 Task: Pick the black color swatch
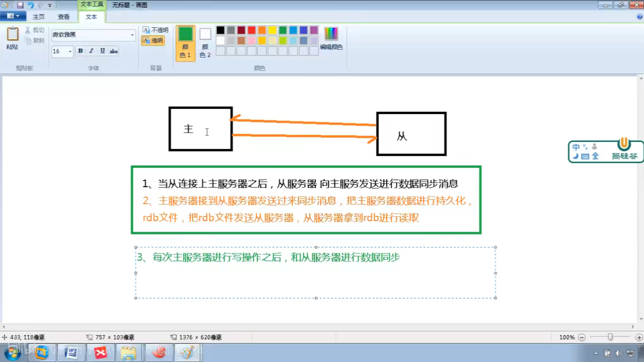coord(220,30)
